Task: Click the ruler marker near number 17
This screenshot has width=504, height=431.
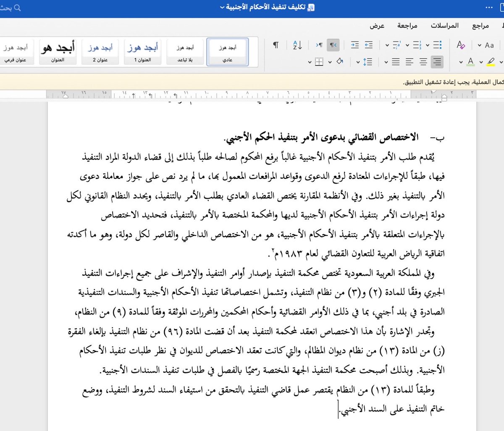Action: (x=65, y=96)
